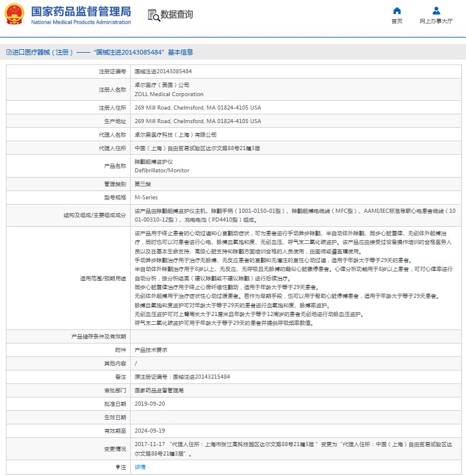
Task: Click the 附件 label
Action: click(x=121, y=350)
